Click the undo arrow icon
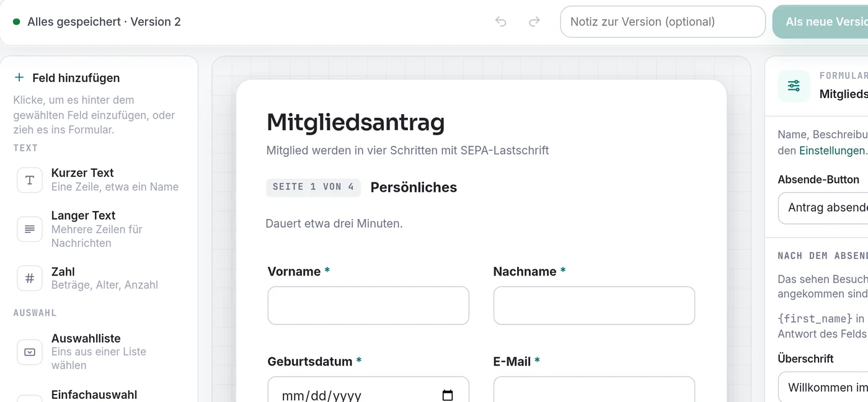The width and height of the screenshot is (868, 402). pyautogui.click(x=501, y=22)
